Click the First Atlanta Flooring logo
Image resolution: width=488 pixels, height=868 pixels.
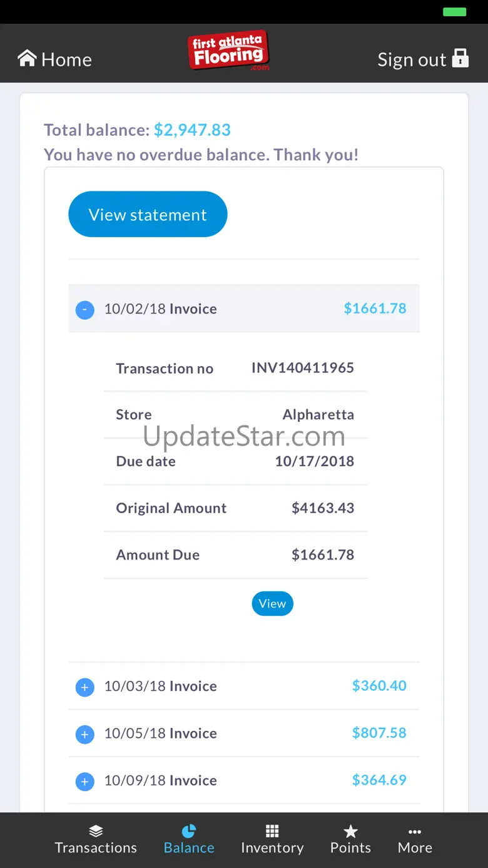228,51
